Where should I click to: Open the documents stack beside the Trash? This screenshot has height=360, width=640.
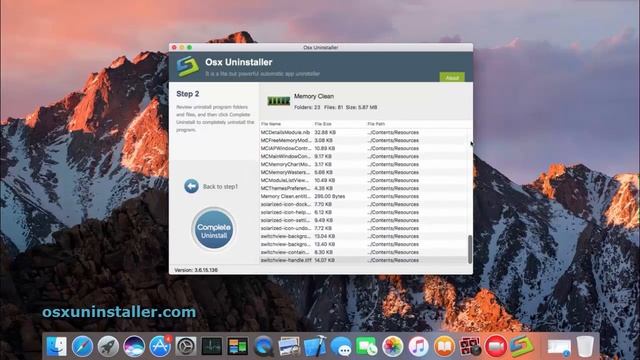pyautogui.click(x=559, y=347)
